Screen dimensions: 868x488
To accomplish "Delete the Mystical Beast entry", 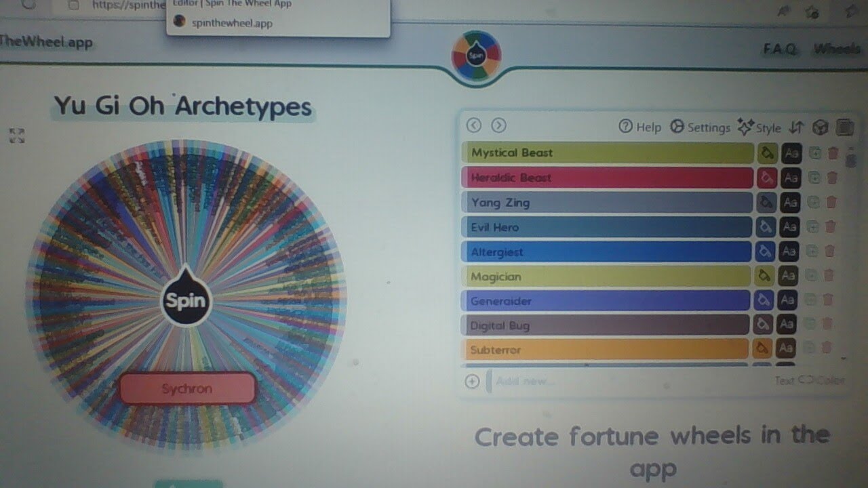I will [x=833, y=153].
